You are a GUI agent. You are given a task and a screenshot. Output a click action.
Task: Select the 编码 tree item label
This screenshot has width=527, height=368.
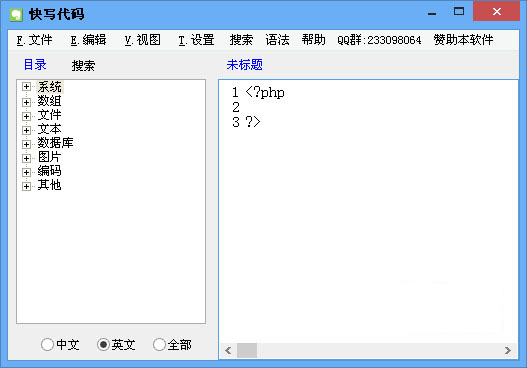click(49, 171)
